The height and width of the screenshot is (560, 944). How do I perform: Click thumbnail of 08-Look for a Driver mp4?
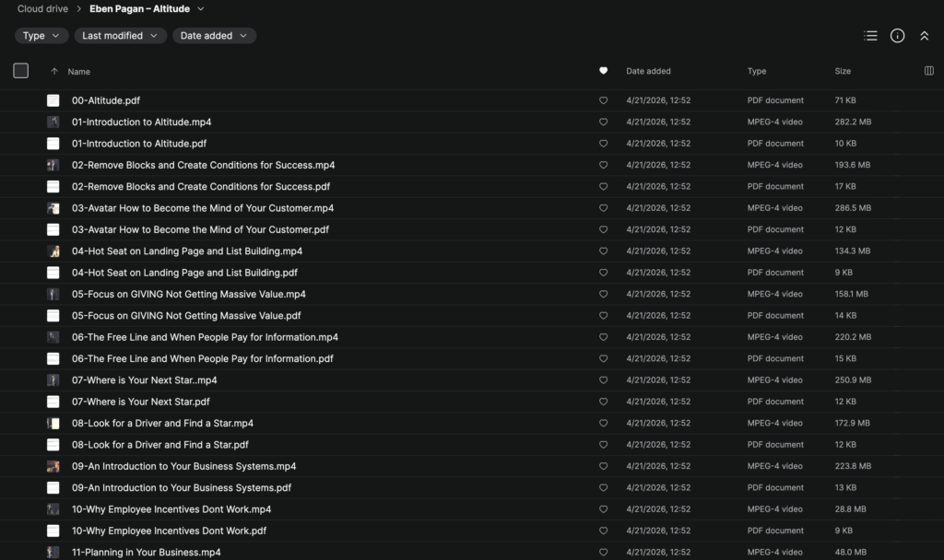tap(53, 424)
